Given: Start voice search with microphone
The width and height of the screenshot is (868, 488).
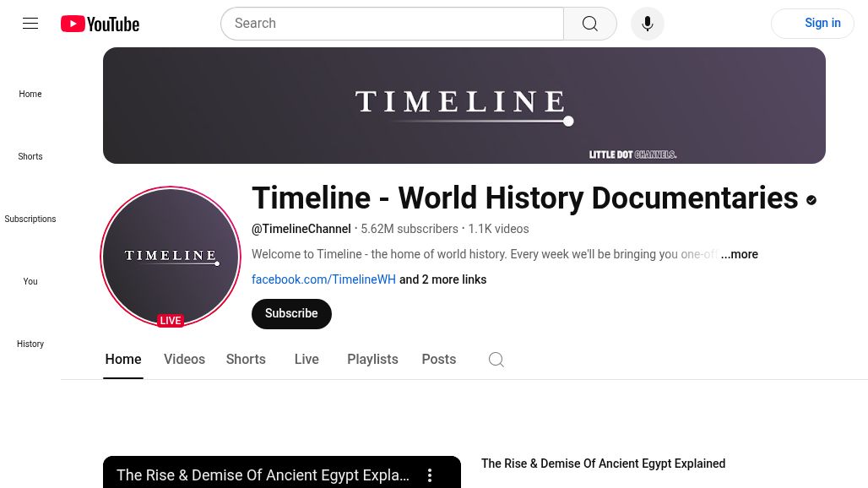Looking at the screenshot, I should [647, 24].
